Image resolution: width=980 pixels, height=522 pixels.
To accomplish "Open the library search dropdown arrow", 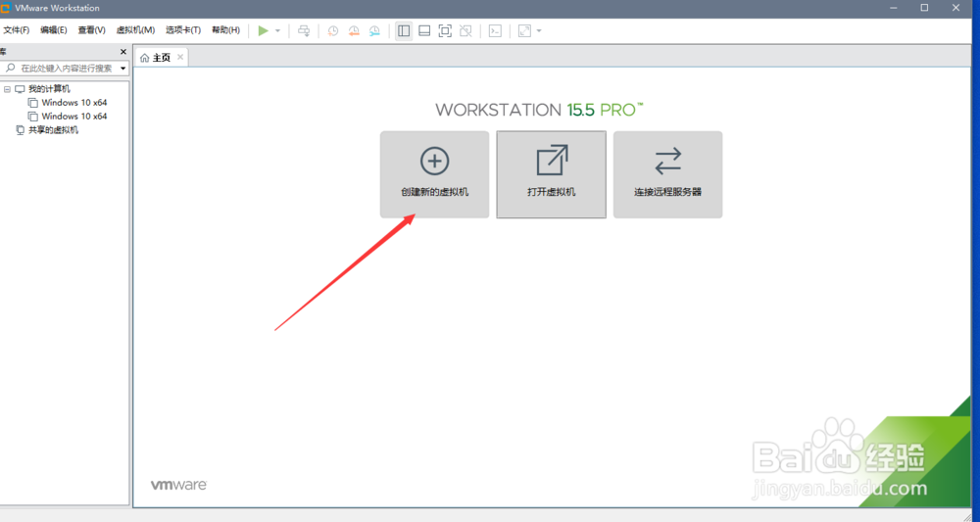I will pos(123,68).
